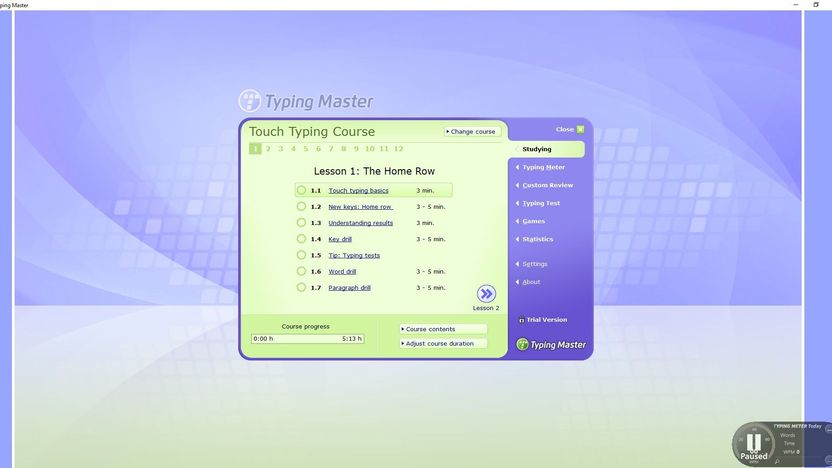The height and width of the screenshot is (468, 832).
Task: Select the circle for 1.7 Paragraph drill
Action: click(x=301, y=287)
